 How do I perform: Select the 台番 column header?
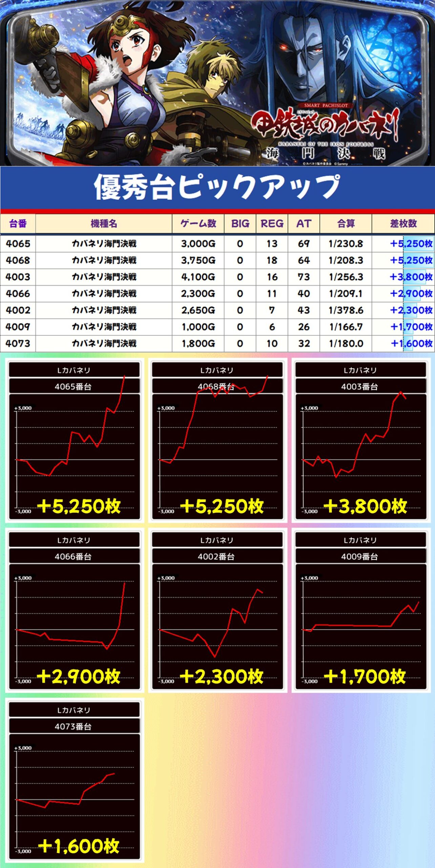pos(18,224)
